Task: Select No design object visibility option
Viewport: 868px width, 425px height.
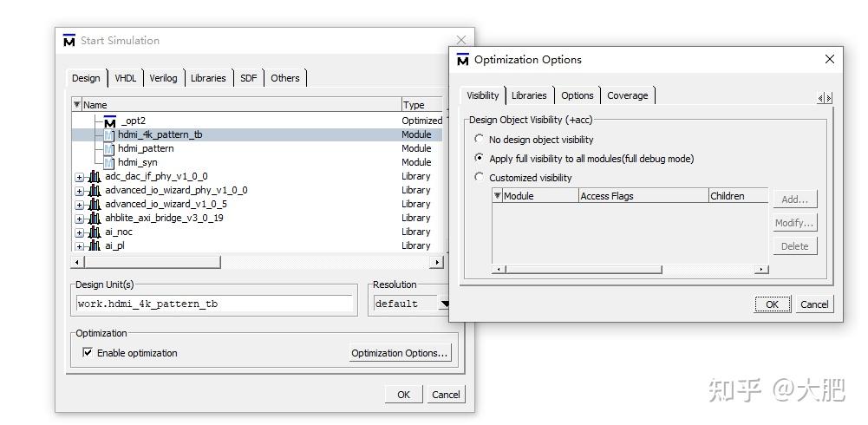Action: point(479,139)
